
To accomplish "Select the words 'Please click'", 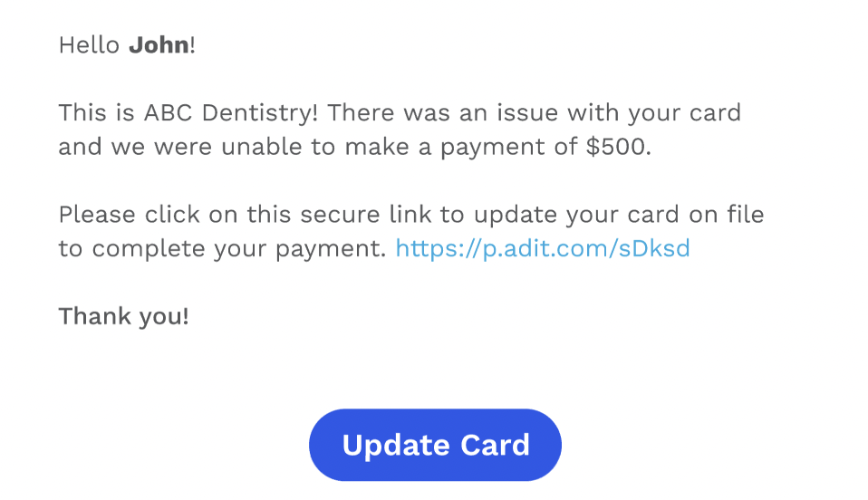I will click(x=129, y=215).
